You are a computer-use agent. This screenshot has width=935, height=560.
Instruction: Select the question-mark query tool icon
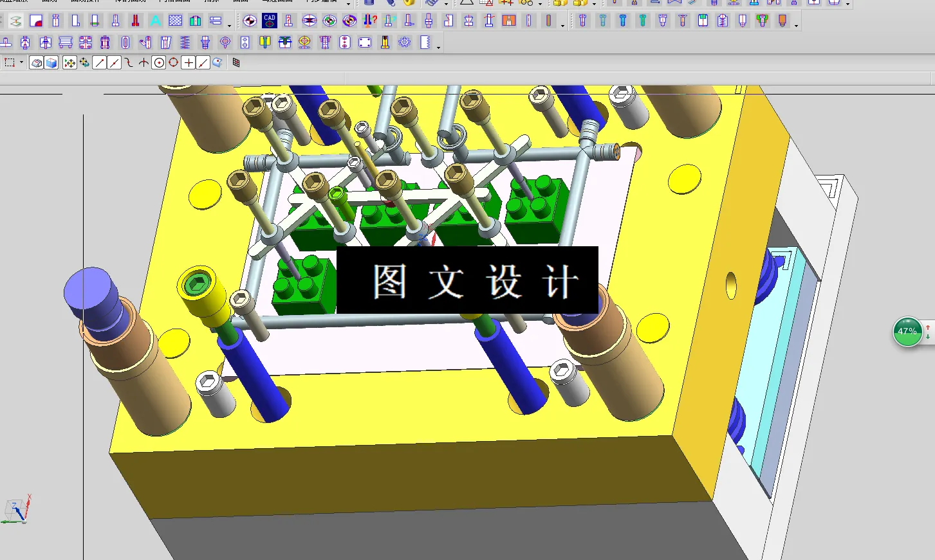369,21
